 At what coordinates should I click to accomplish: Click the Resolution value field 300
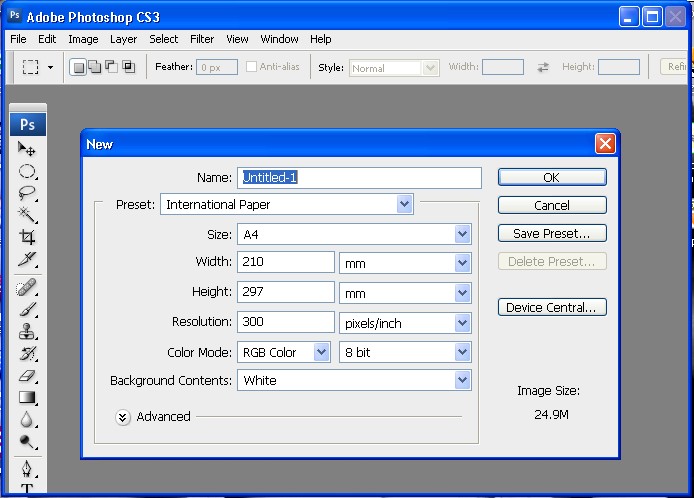coord(286,322)
